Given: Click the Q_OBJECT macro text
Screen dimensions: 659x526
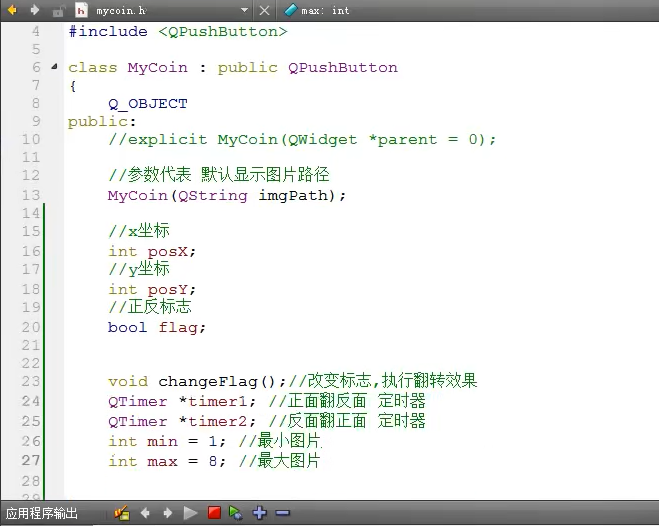Looking at the screenshot, I should click(148, 104).
